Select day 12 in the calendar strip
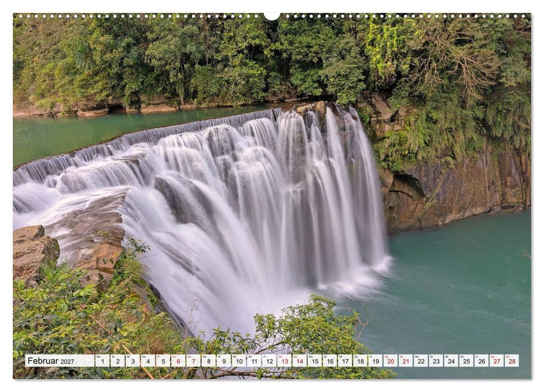Image resolution: width=544 pixels, height=392 pixels. (x=269, y=361)
